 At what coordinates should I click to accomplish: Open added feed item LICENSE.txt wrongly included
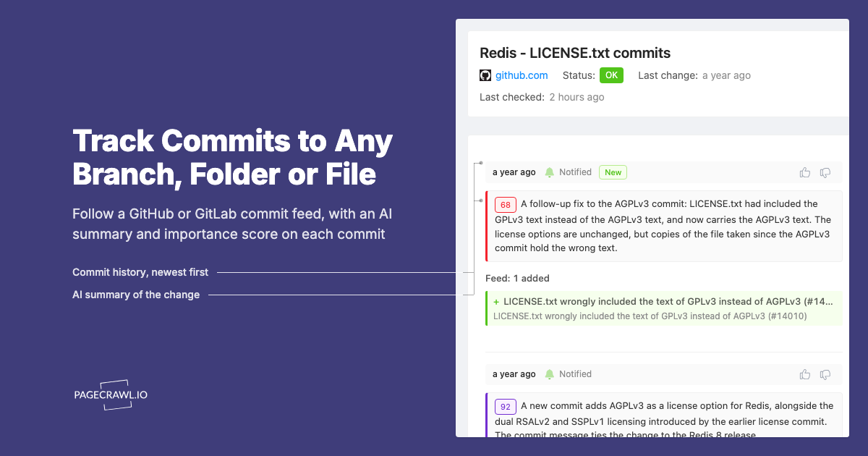(664, 308)
